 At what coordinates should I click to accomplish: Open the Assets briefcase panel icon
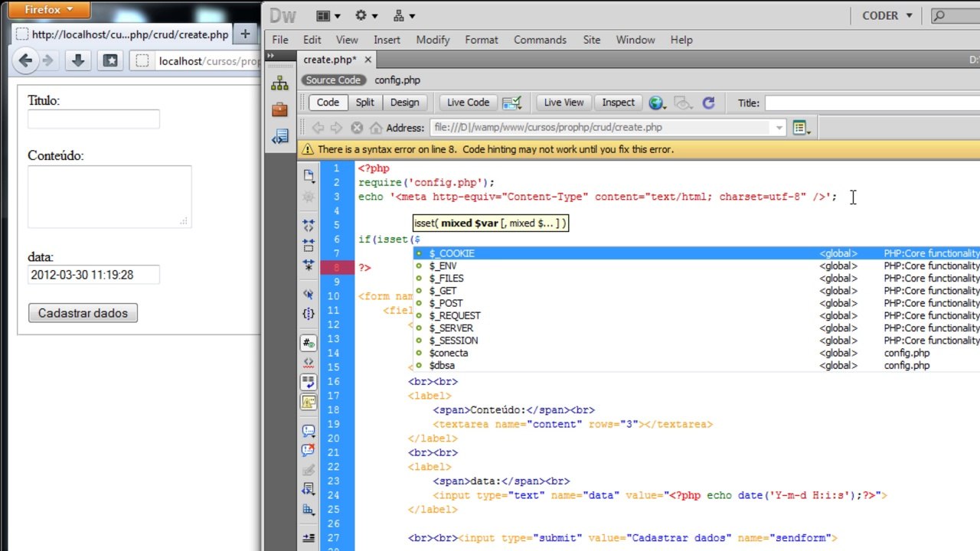coord(279,109)
